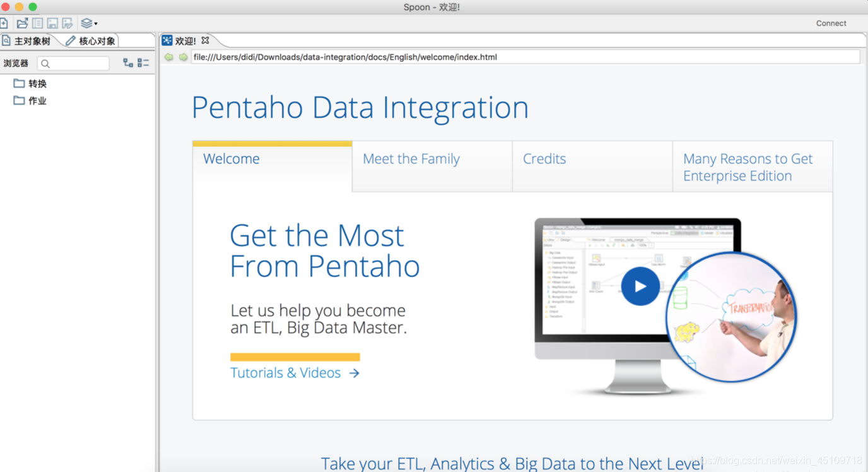This screenshot has width=868, height=472.
Task: Click the Save As toolbar icon
Action: pyautogui.click(x=67, y=23)
